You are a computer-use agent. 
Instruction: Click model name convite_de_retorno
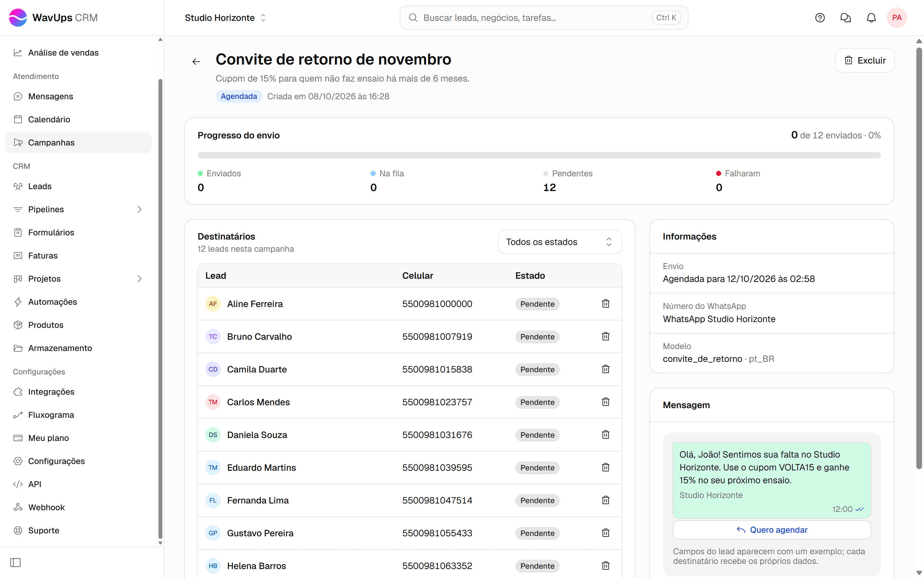point(703,359)
